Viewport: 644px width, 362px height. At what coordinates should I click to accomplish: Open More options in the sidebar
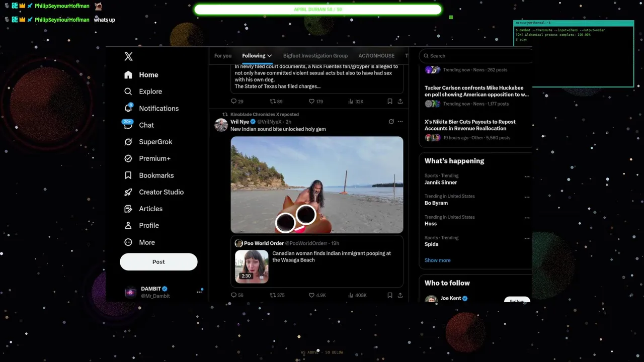(139, 242)
